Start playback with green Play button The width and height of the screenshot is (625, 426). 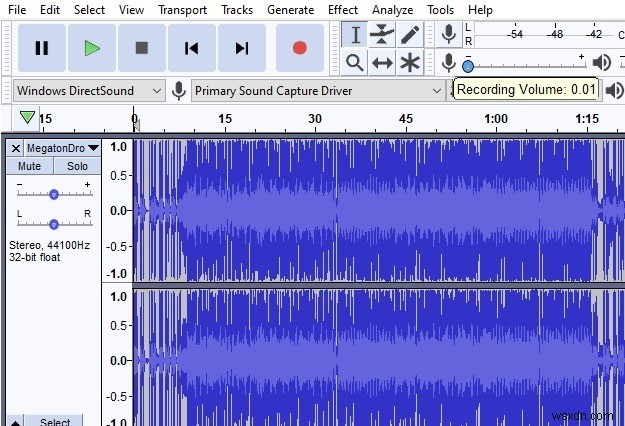point(92,48)
